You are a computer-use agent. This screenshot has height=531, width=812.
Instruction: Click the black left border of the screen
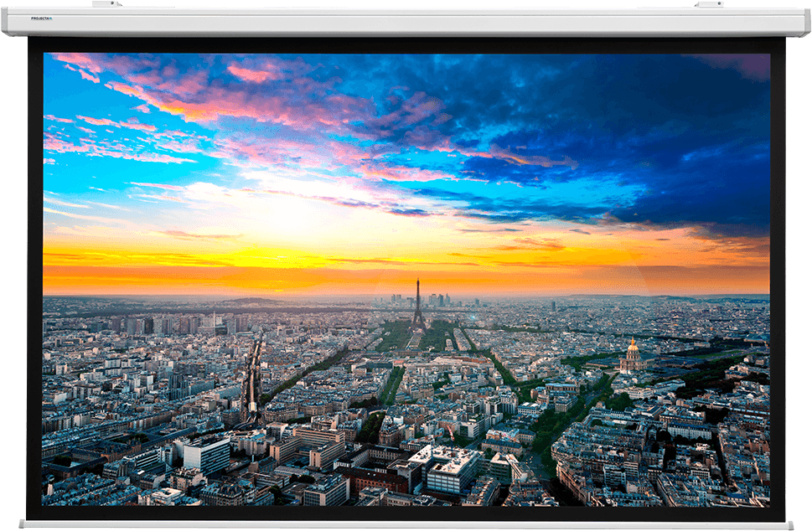click(x=34, y=276)
